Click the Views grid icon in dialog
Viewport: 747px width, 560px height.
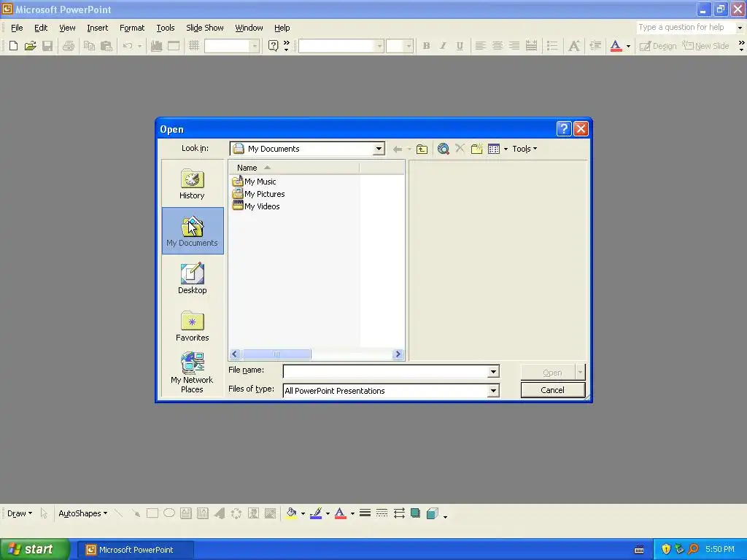[494, 149]
